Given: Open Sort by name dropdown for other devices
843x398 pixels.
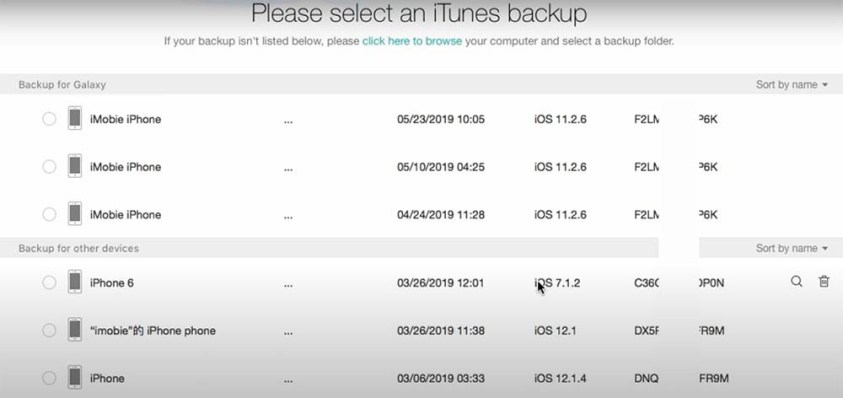Looking at the screenshot, I should click(791, 248).
